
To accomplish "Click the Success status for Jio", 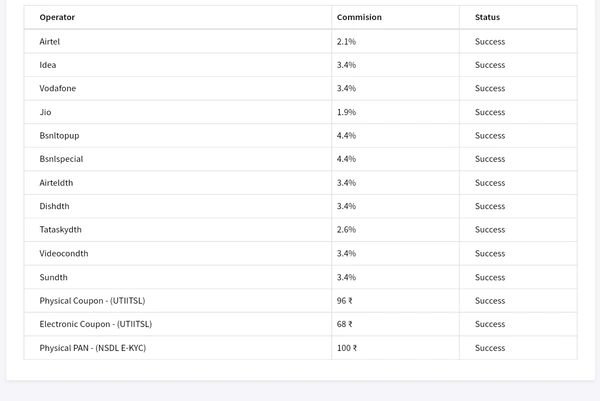I will (490, 112).
